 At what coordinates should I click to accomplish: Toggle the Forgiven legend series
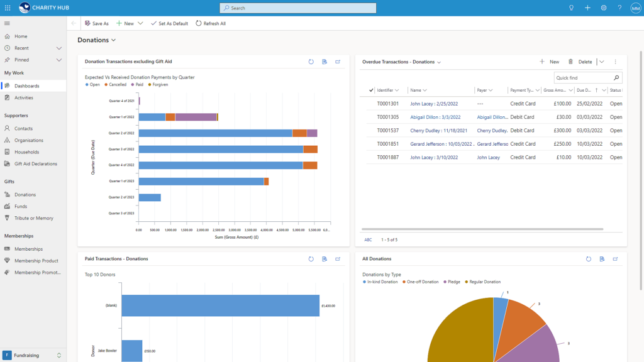(158, 85)
